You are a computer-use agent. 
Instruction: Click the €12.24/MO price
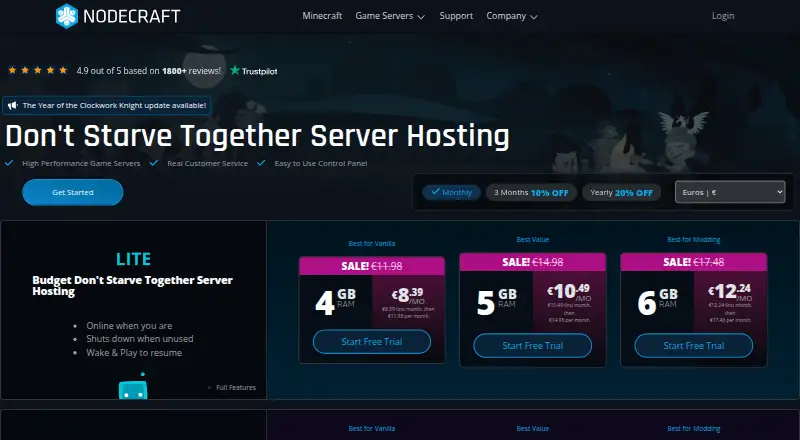pos(730,291)
